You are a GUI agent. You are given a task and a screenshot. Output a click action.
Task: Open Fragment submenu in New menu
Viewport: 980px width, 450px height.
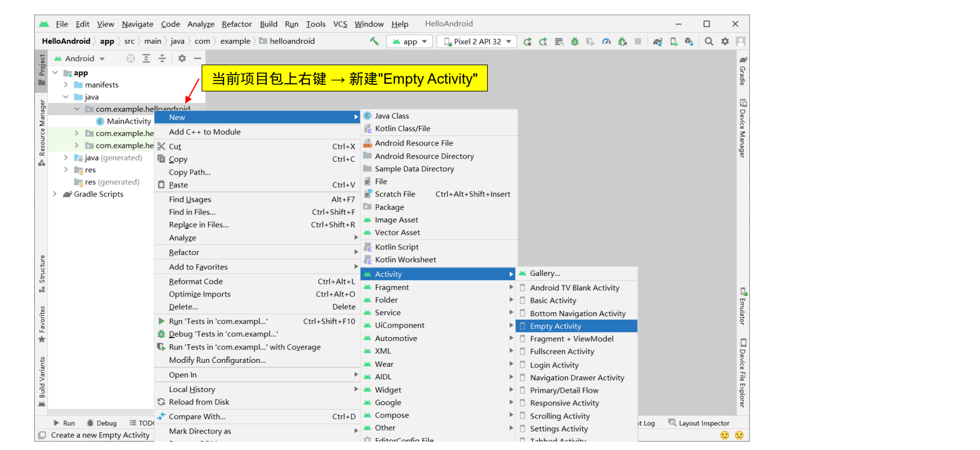point(439,287)
